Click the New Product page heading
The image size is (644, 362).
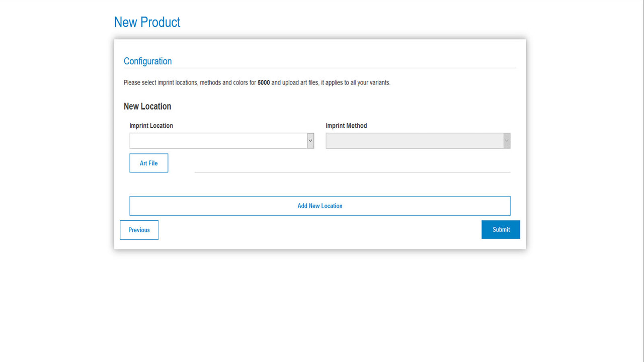(x=147, y=22)
